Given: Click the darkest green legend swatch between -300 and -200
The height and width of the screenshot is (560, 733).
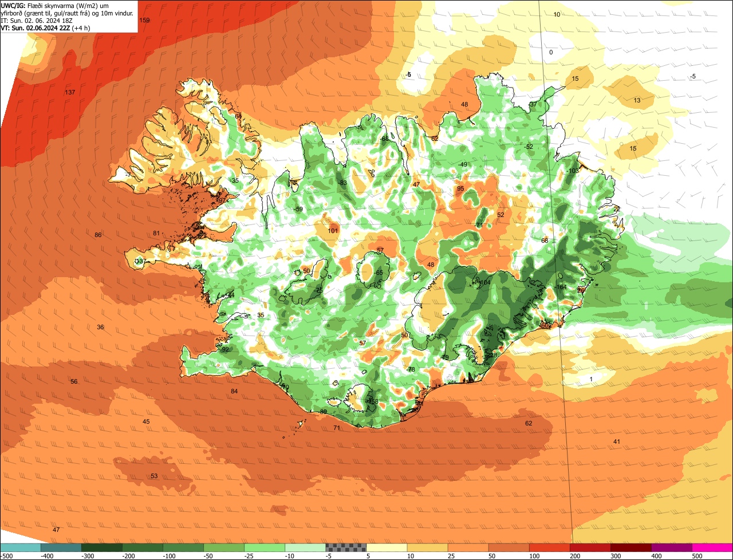Looking at the screenshot, I should [x=101, y=547].
